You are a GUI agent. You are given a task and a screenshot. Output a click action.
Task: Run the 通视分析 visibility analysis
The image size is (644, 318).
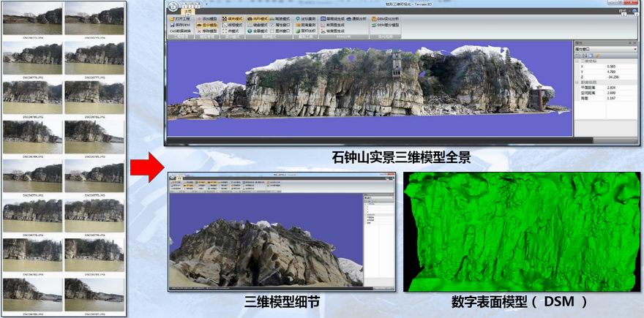pyautogui.click(x=356, y=19)
